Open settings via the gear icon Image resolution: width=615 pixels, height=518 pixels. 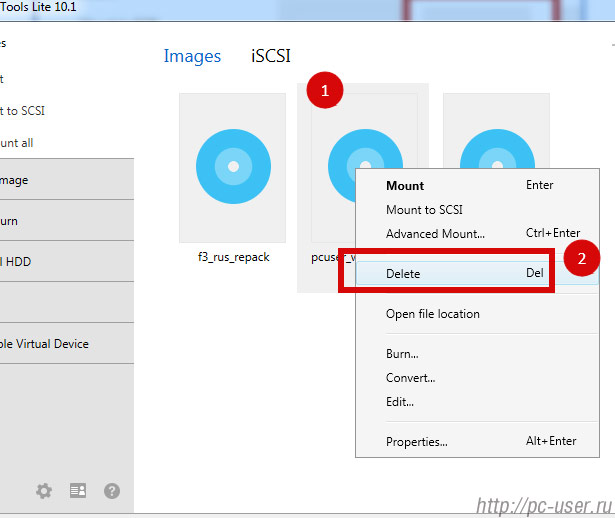click(x=44, y=491)
